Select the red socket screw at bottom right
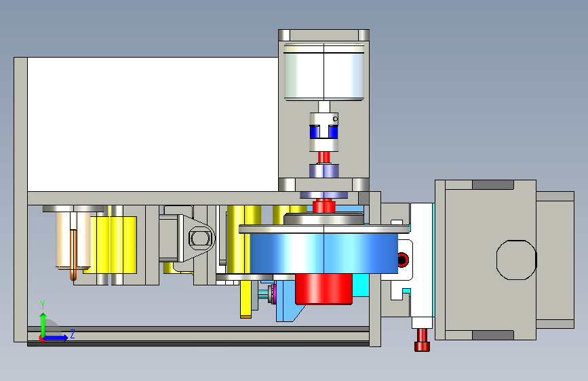 [422, 340]
